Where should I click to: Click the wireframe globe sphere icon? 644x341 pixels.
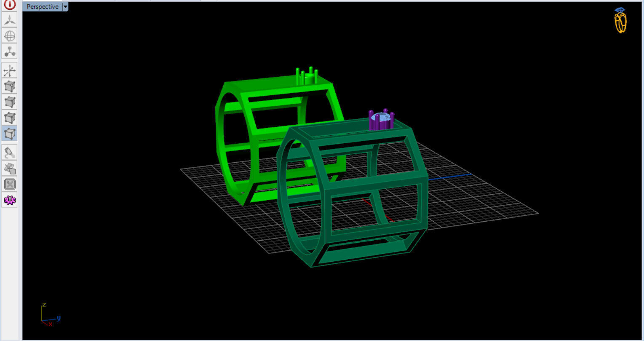(10, 35)
